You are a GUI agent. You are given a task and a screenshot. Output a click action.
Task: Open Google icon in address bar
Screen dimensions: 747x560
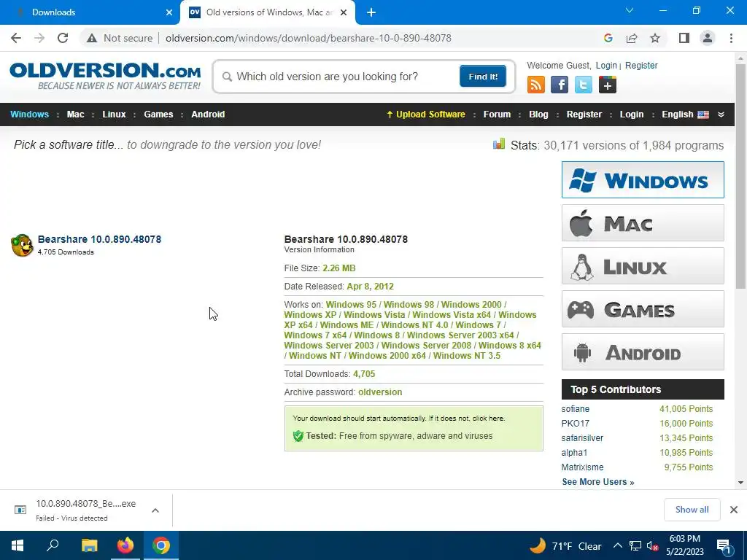[608, 38]
